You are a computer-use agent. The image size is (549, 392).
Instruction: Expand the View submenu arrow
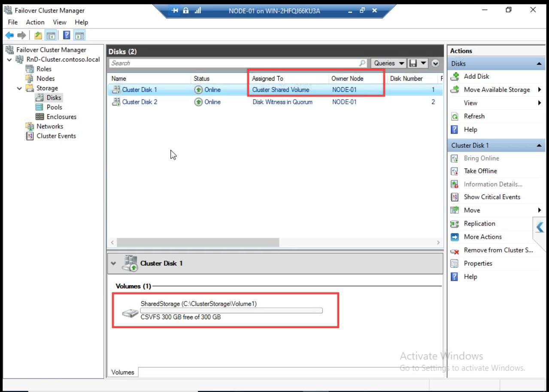pyautogui.click(x=540, y=103)
